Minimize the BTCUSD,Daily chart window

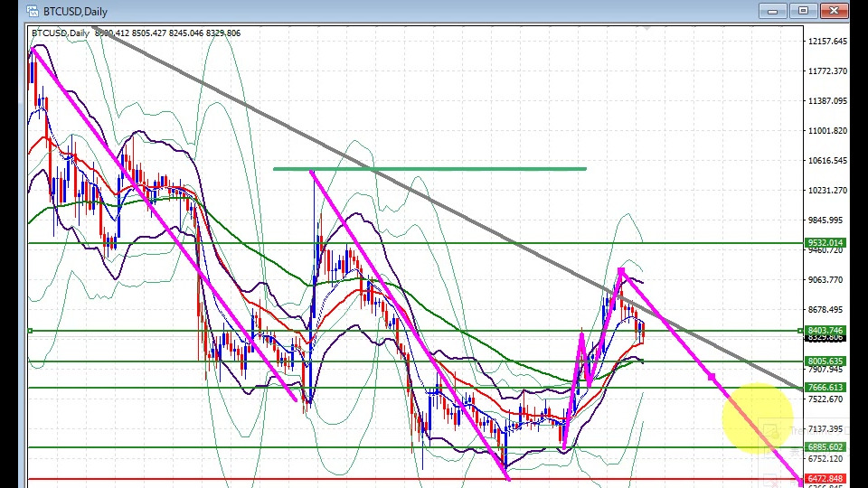tap(773, 11)
